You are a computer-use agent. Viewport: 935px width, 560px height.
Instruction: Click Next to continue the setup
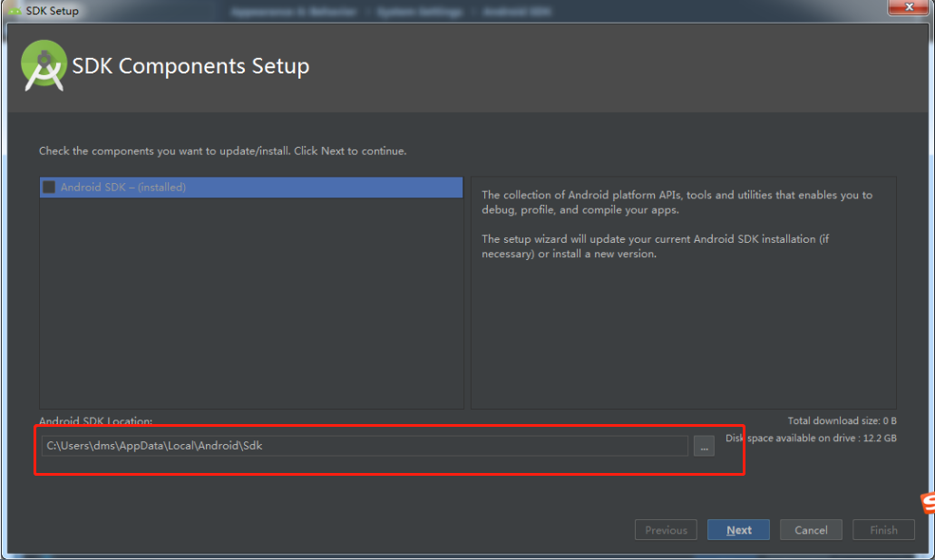737,530
